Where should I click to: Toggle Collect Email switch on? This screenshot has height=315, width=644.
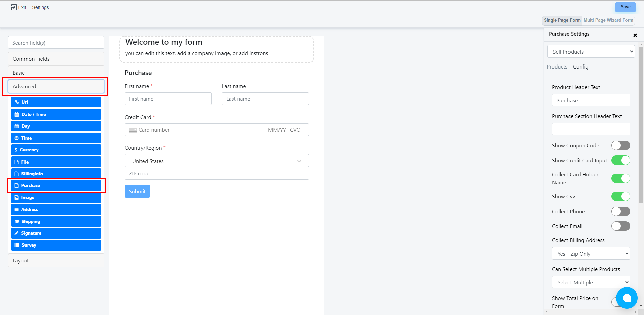click(x=621, y=226)
